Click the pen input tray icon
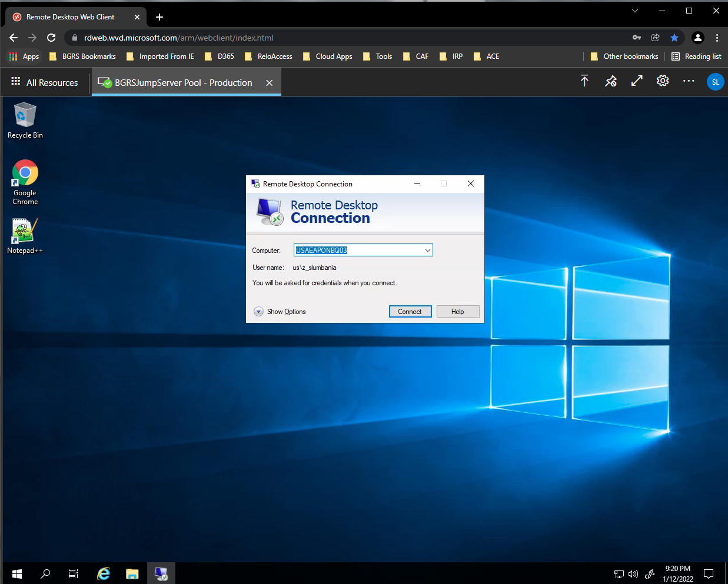728x584 pixels. click(650, 574)
